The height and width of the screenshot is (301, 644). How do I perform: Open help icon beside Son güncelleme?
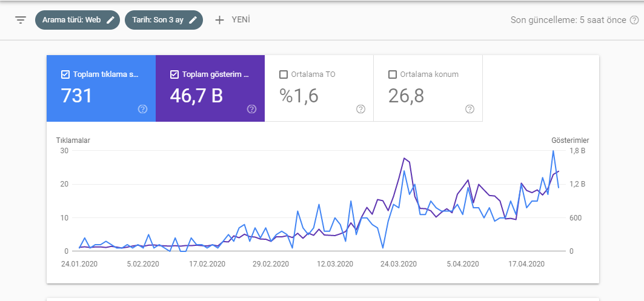click(x=634, y=20)
